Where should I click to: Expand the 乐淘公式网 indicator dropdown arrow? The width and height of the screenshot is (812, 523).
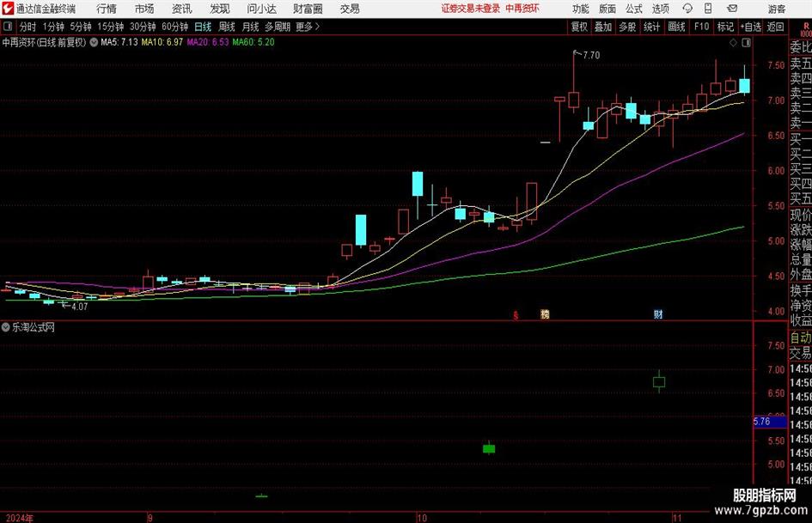[6, 327]
